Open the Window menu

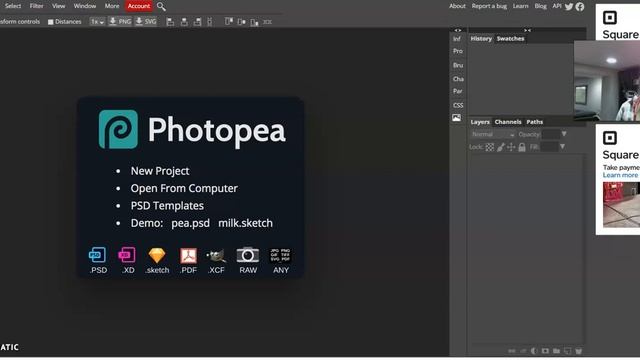click(x=85, y=6)
